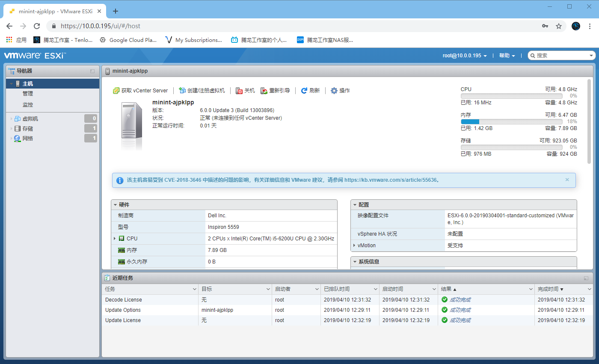Click the CPU usage progress bar

point(512,96)
